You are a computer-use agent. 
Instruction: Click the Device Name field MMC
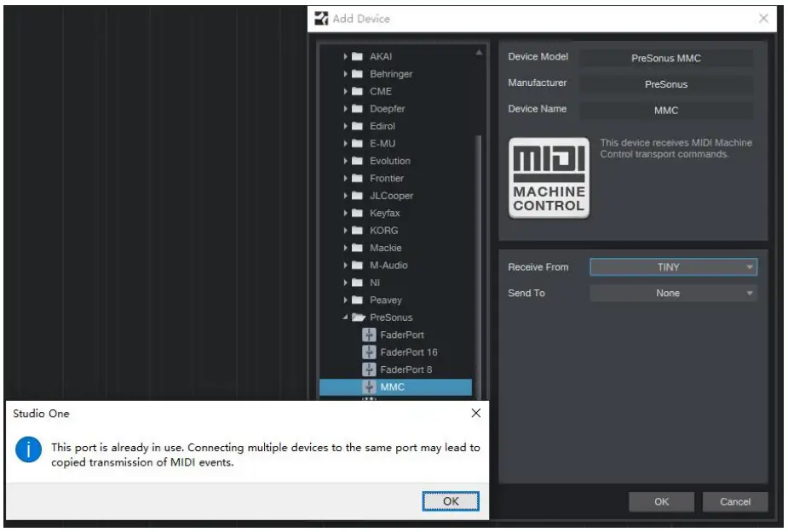click(666, 110)
